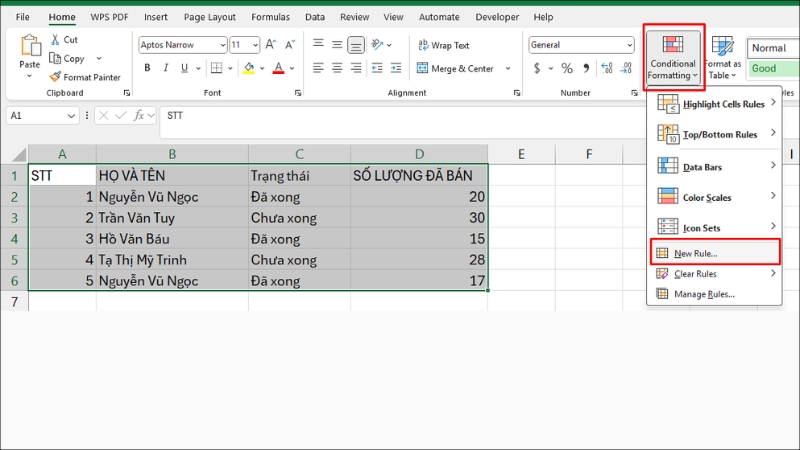
Task: Click the Paste clipboard icon
Action: click(x=30, y=46)
